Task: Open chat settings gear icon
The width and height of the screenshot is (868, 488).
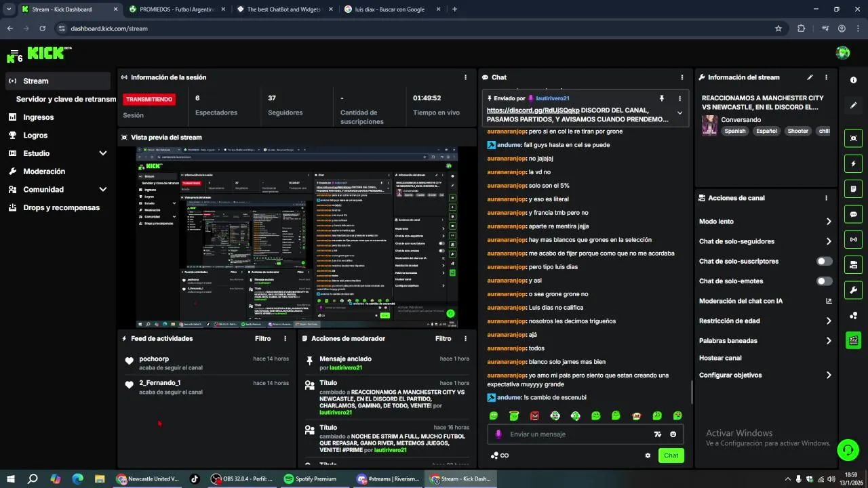Action: [648, 455]
